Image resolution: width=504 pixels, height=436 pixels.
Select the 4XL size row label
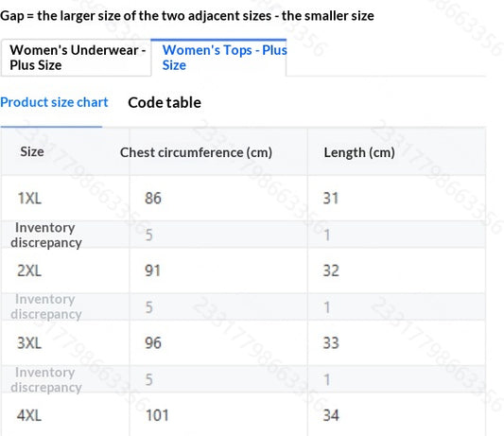coord(29,415)
